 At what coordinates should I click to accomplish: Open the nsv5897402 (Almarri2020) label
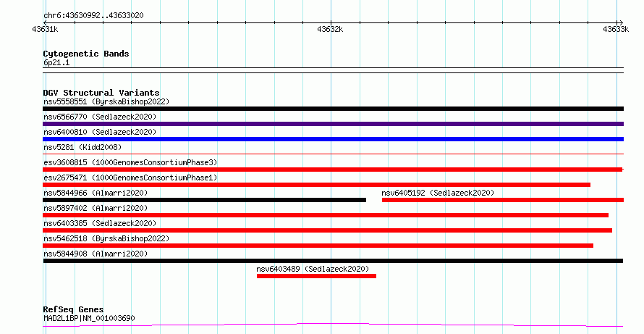point(96,208)
